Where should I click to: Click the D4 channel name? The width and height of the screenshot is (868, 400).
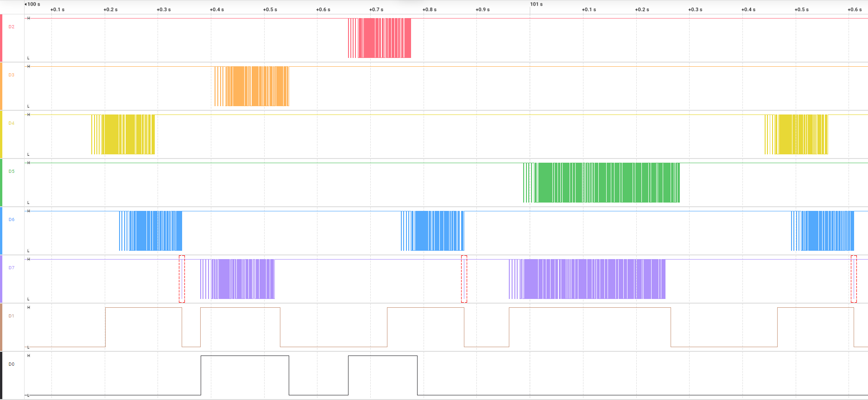[12, 123]
